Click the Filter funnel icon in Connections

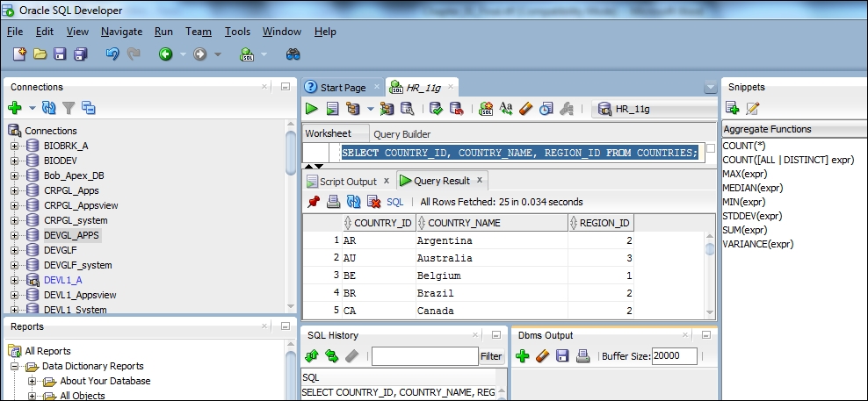69,108
